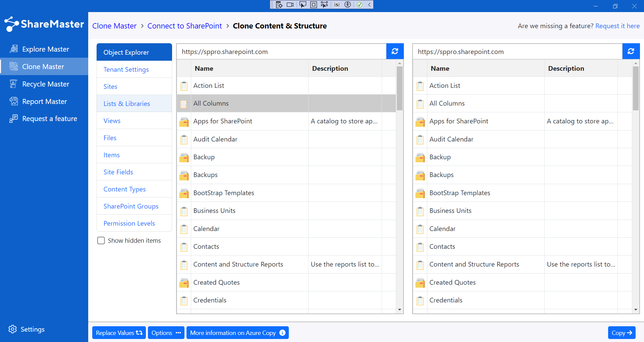Select Site Fields in Object Explorer
This screenshot has height=342, width=644.
click(134, 172)
